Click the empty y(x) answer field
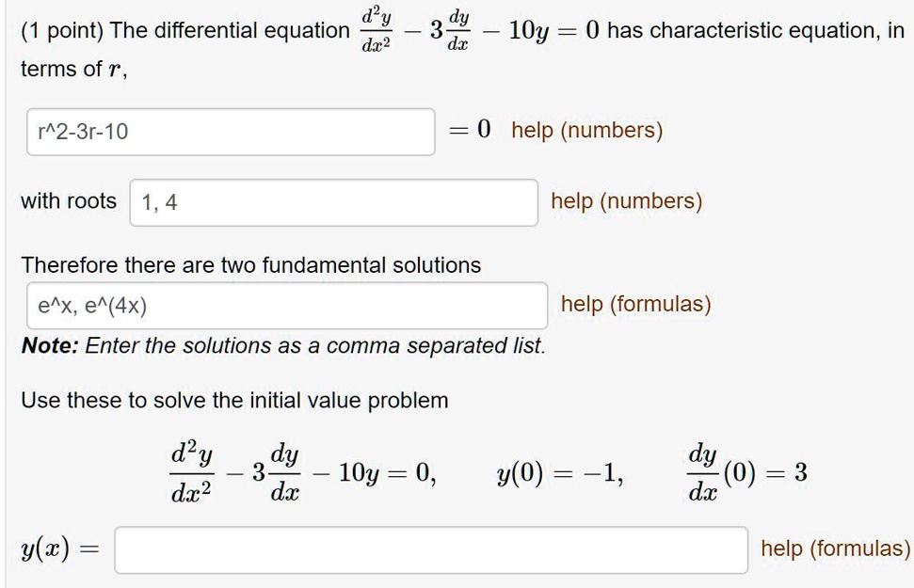Viewport: 914px width, 588px height. click(x=431, y=549)
